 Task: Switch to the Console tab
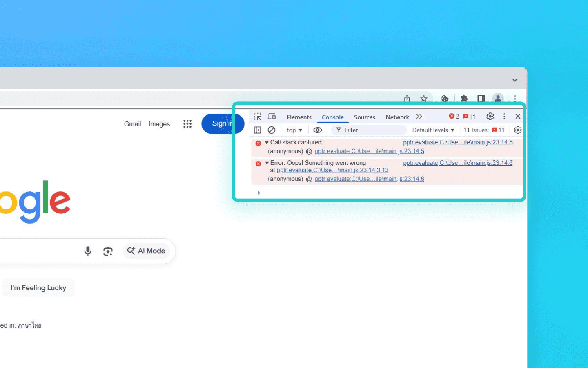click(x=333, y=117)
